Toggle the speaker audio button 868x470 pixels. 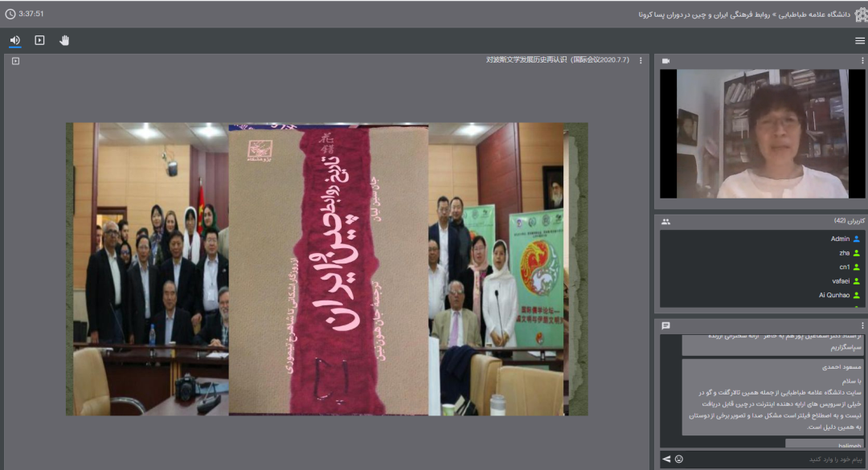click(x=14, y=40)
